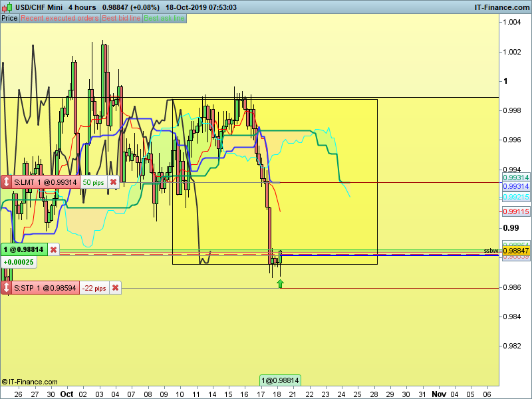Viewport: 532px width, 399px height.
Task: Click the current price tag 0.98847
Action: coord(516,251)
